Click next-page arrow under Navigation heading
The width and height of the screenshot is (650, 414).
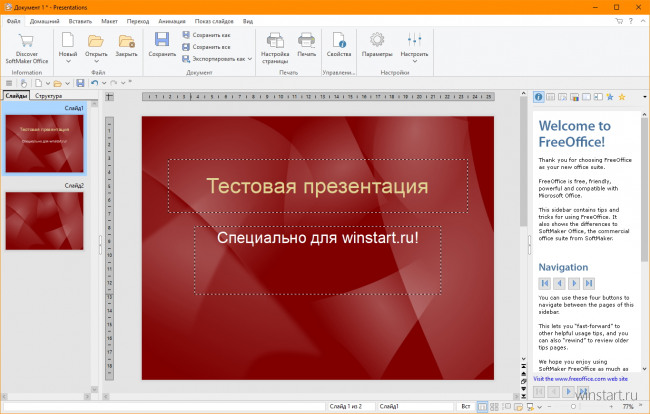(574, 283)
